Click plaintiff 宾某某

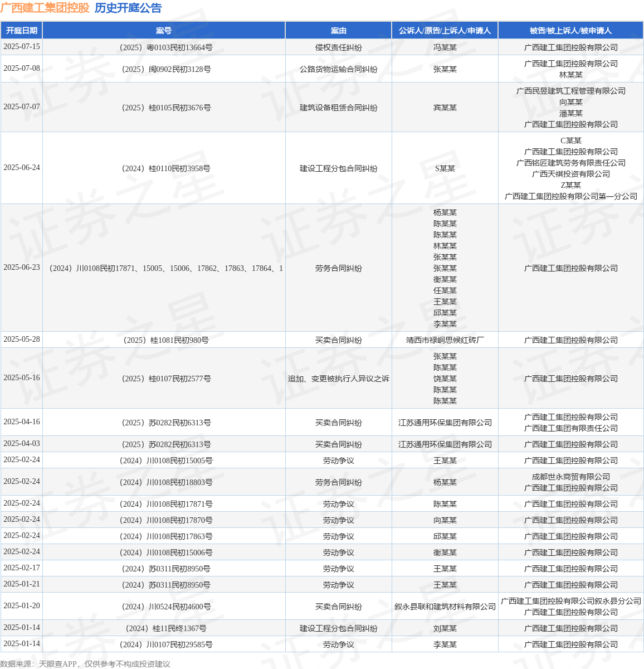(445, 108)
